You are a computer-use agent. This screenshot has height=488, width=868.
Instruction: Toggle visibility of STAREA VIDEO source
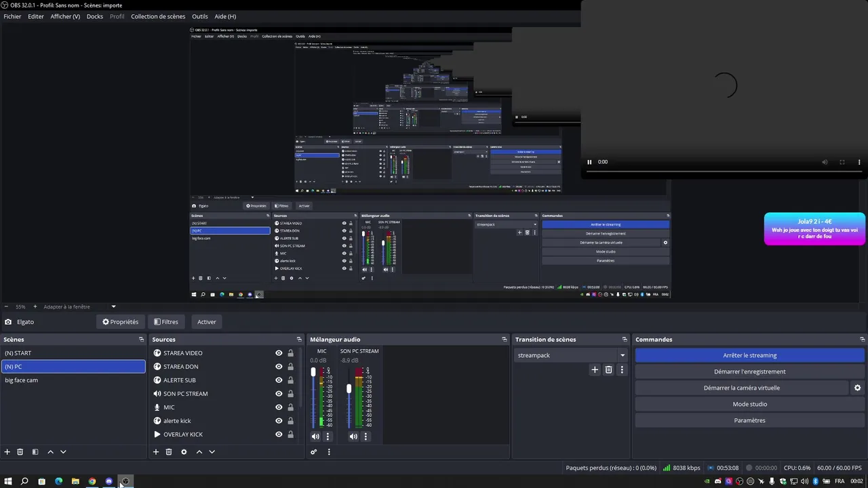[x=279, y=353]
